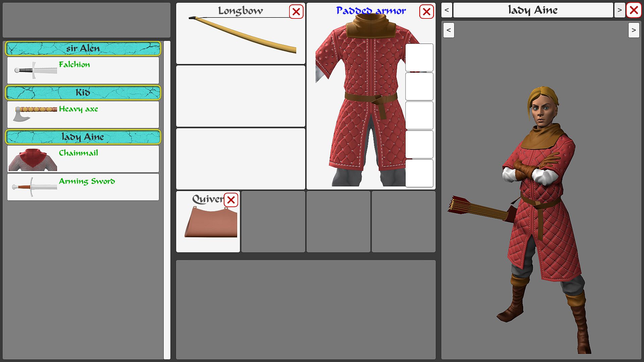
Task: Pick the Chainmail armor thumbnail
Action: [x=33, y=160]
